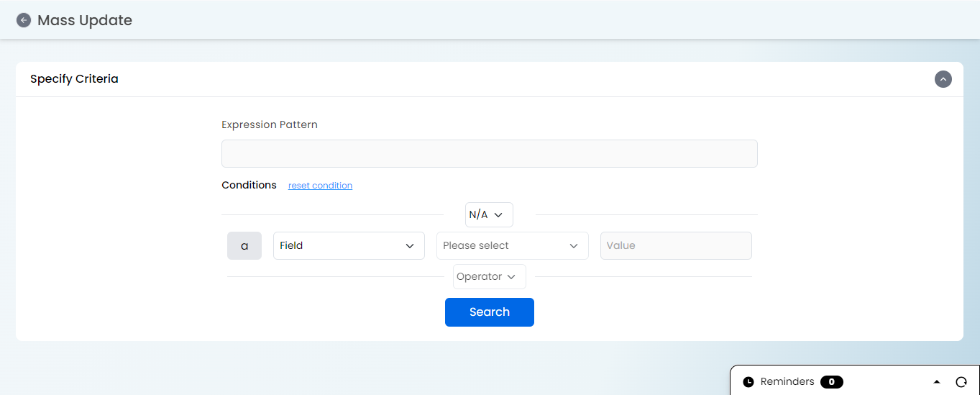Viewport: 980px width, 395px height.
Task: Click the blue Search button
Action: click(x=490, y=312)
